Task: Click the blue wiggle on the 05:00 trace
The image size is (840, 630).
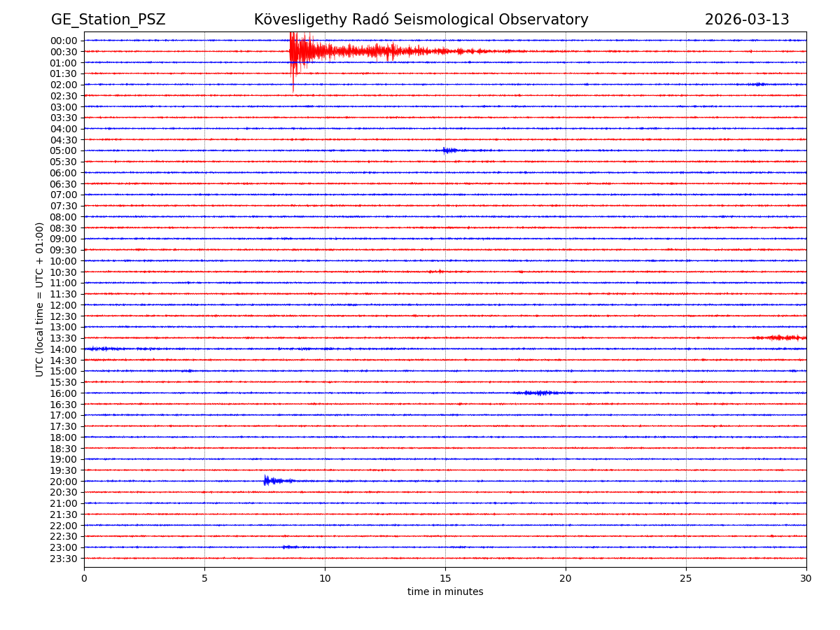Action: (x=449, y=150)
